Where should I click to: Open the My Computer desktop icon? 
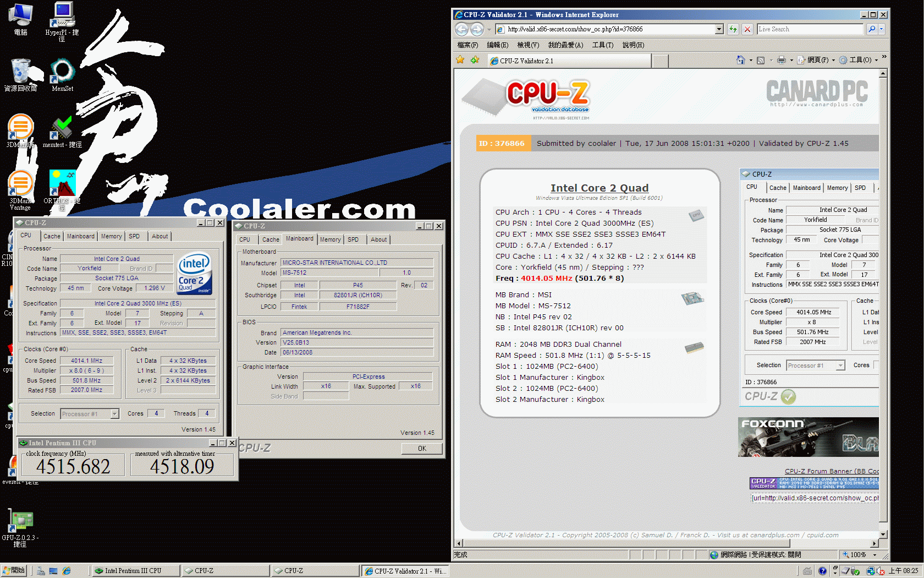click(20, 19)
